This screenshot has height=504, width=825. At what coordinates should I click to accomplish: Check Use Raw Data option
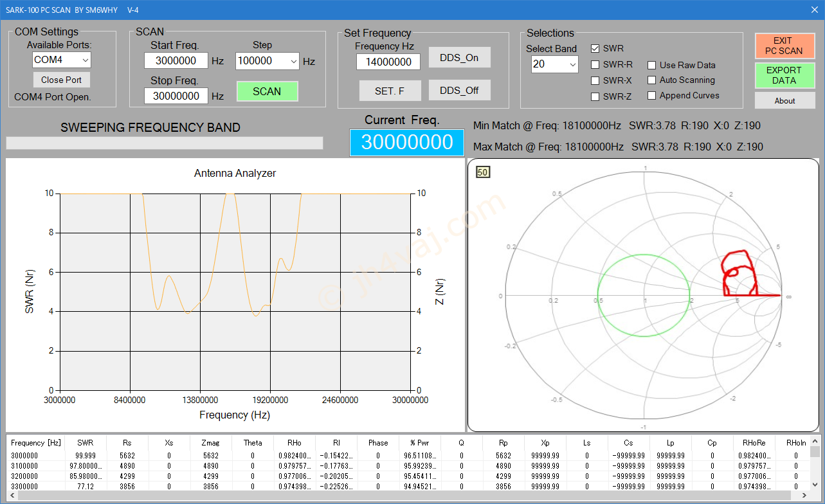tap(652, 65)
